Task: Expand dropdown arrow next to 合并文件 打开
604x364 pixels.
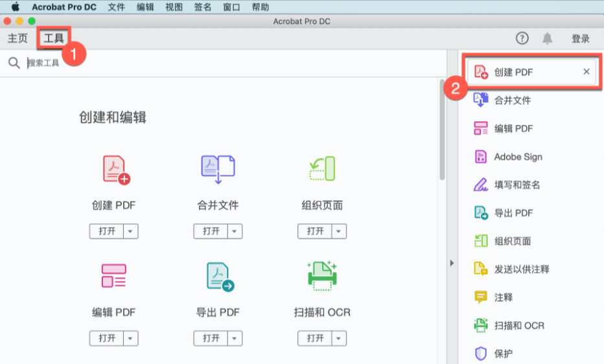Action: pyautogui.click(x=234, y=231)
